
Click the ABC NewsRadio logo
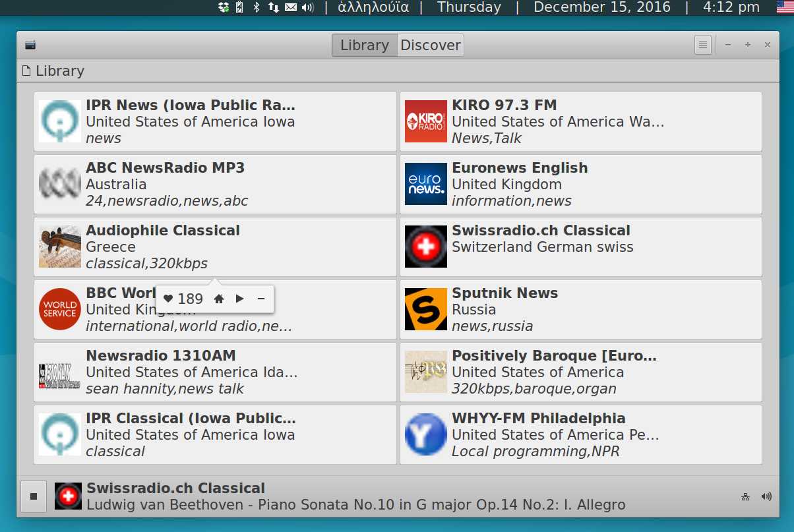[60, 184]
